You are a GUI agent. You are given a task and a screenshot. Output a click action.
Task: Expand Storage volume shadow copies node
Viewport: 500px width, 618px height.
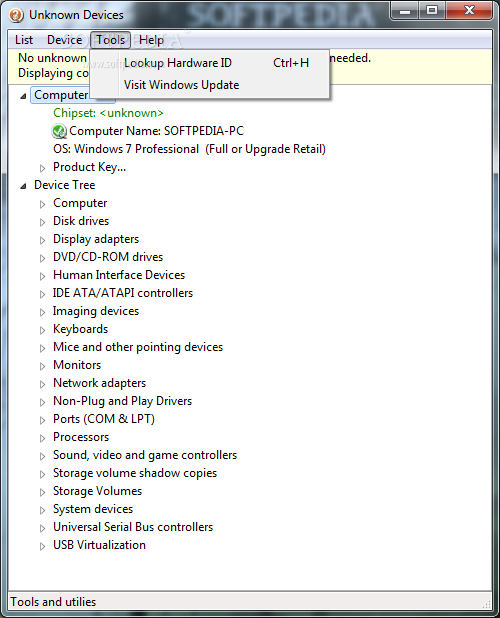pos(43,474)
